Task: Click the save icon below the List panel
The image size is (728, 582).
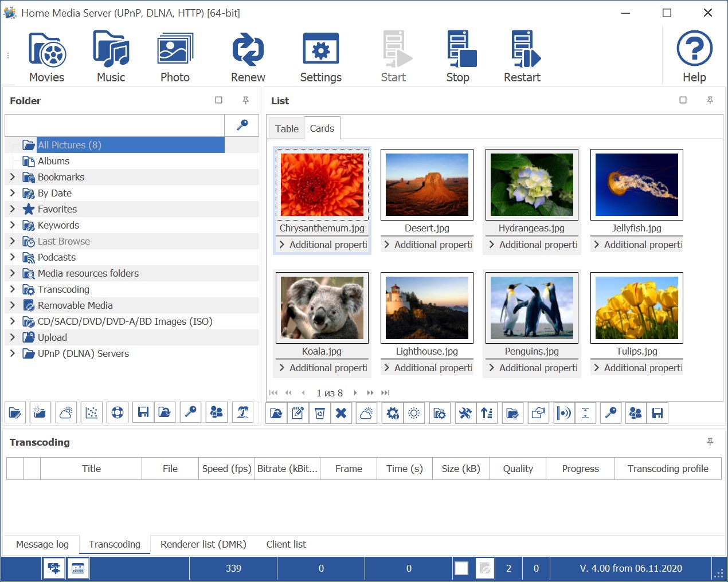Action: click(657, 413)
